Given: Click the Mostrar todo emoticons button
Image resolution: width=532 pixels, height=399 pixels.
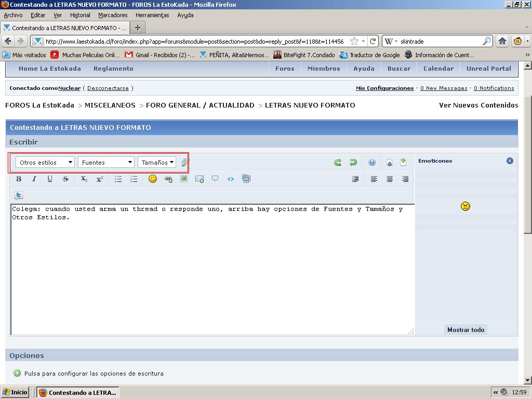Looking at the screenshot, I should pos(465,330).
